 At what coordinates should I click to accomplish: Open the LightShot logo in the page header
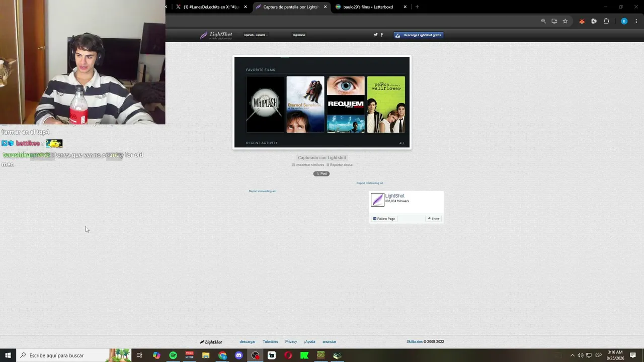[x=216, y=35]
